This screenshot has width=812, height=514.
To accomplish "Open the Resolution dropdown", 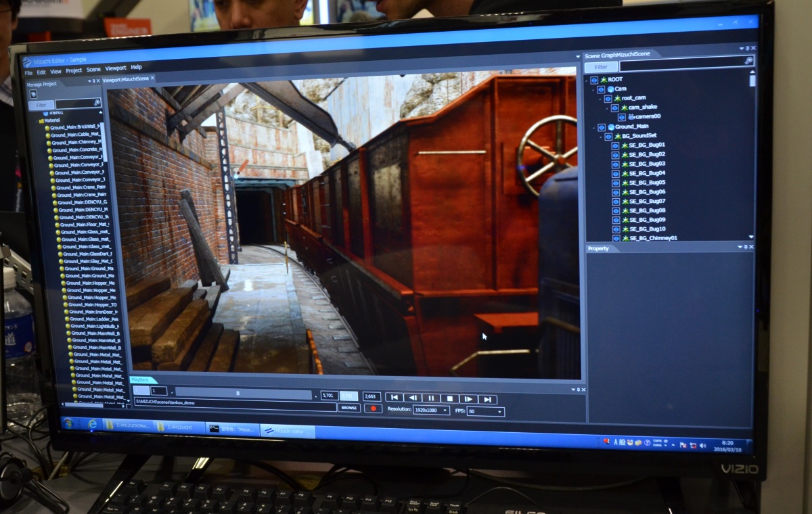I will point(431,411).
